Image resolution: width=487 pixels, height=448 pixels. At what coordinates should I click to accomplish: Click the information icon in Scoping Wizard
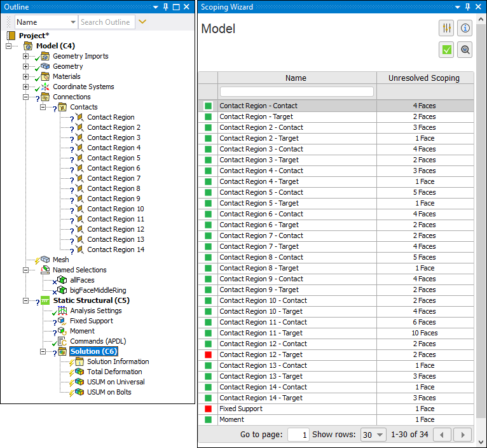465,29
